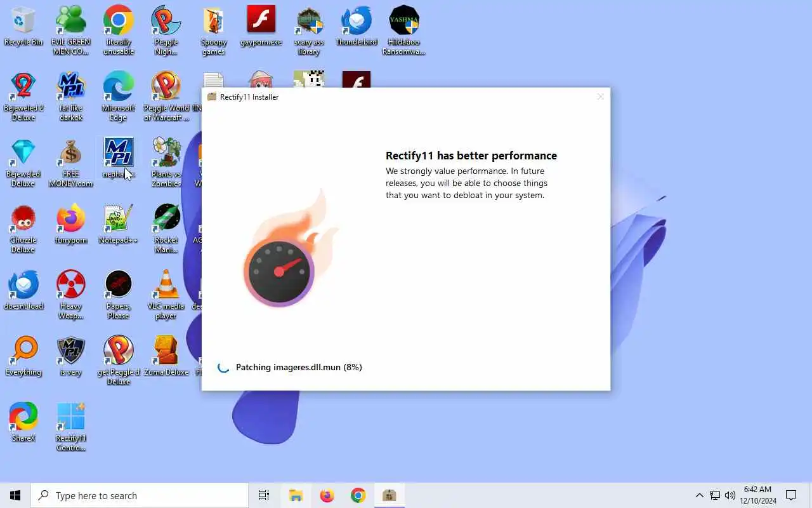Click the 'We strongly value performance' paragraph
The width and height of the screenshot is (812, 508).
click(x=466, y=183)
